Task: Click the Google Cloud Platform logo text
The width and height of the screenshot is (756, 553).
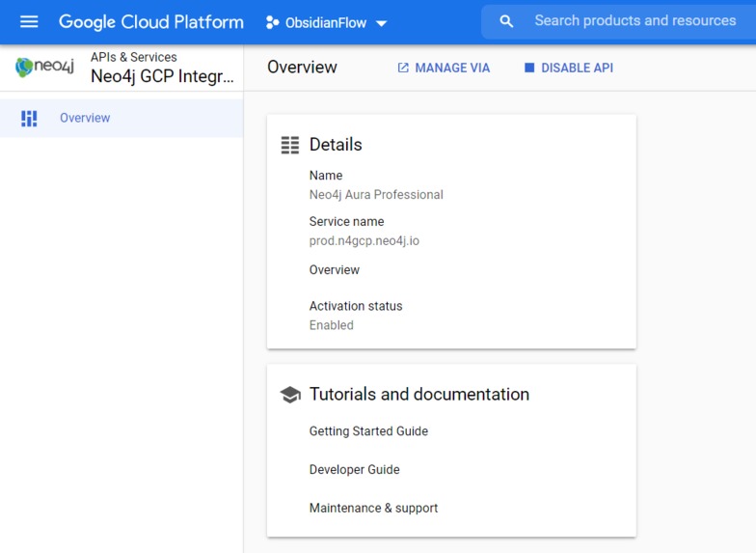Action: [x=150, y=22]
